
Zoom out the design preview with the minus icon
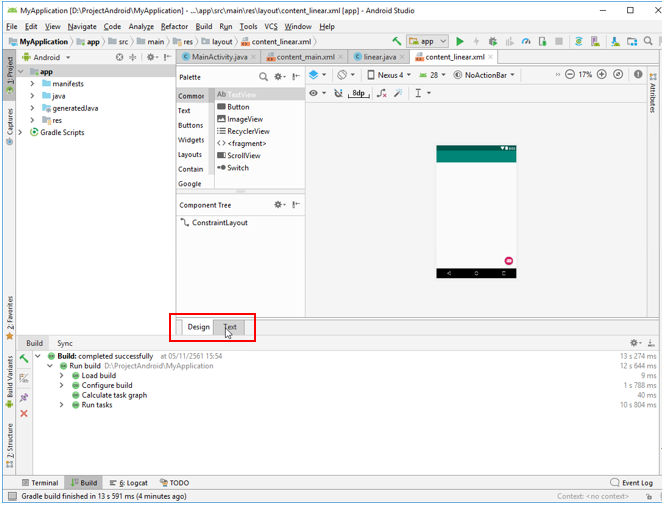point(570,75)
